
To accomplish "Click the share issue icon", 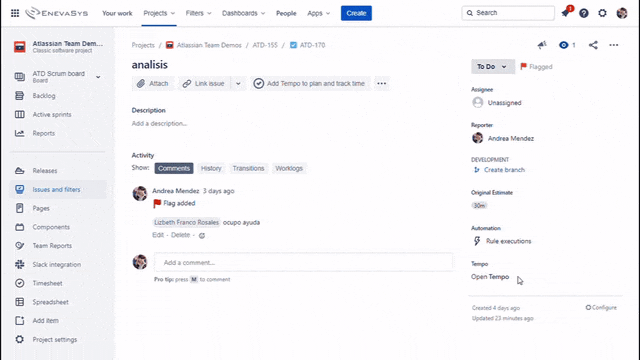I will [x=593, y=45].
